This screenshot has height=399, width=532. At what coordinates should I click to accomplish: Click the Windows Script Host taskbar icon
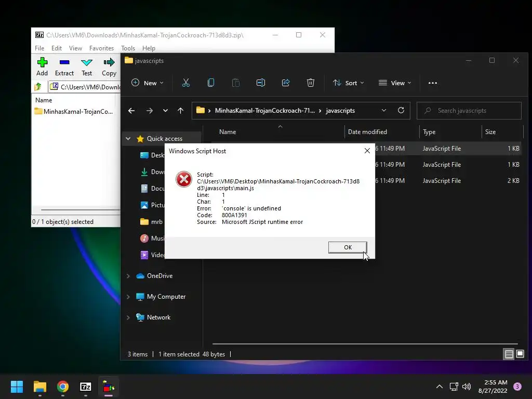[109, 387]
